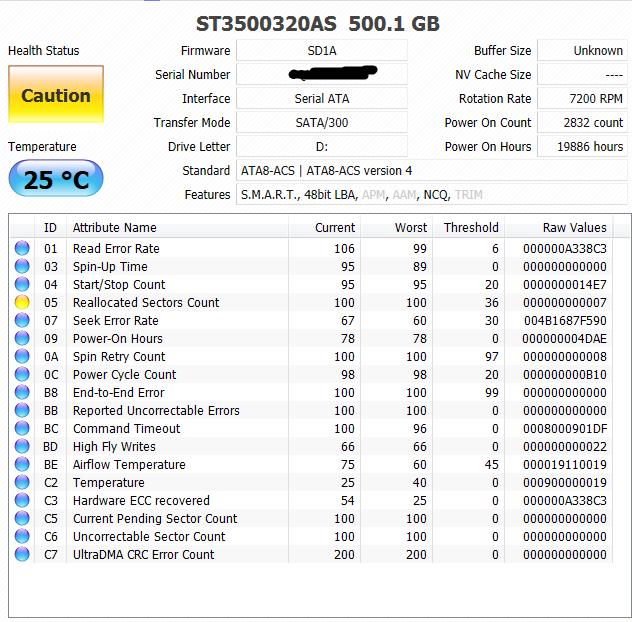Click status orb for Current Pending Sector Count

pyautogui.click(x=22, y=518)
